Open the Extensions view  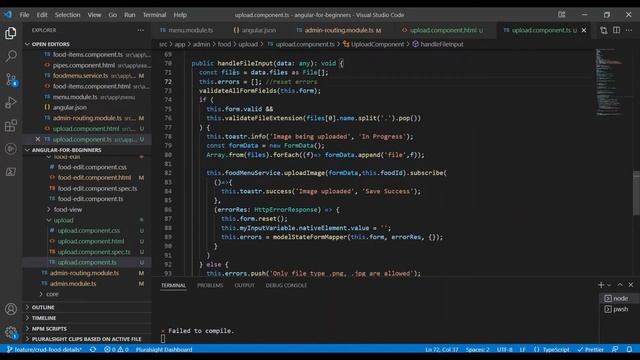coord(11,125)
